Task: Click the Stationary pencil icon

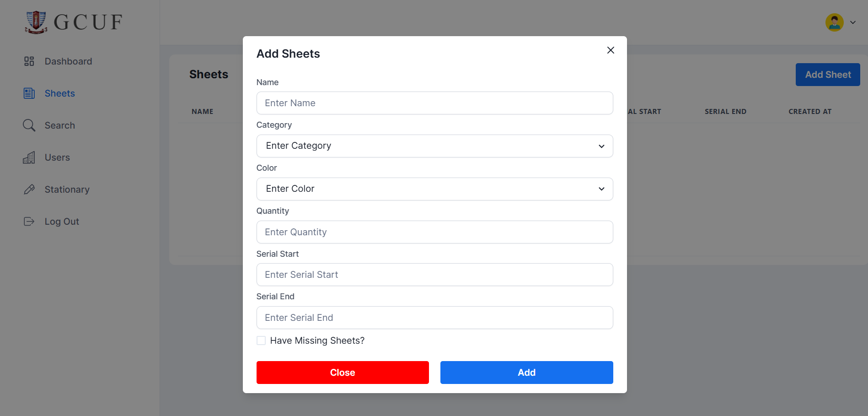Action: coord(29,189)
